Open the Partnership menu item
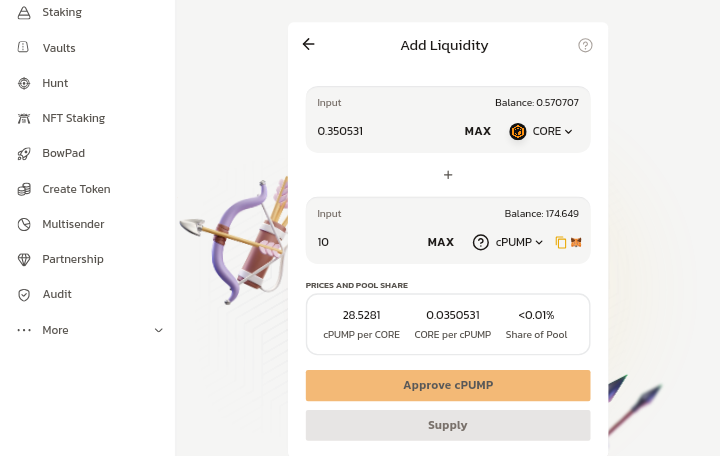This screenshot has height=456, width=720. pyautogui.click(x=72, y=259)
